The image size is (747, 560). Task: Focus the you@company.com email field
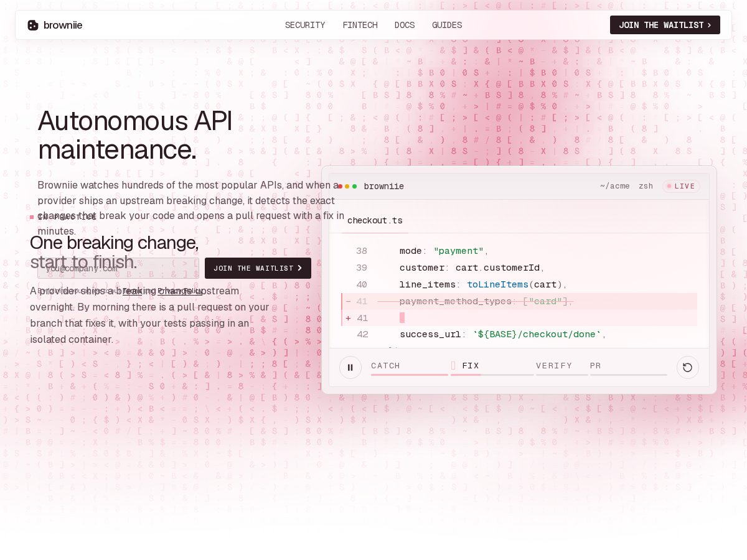click(118, 268)
